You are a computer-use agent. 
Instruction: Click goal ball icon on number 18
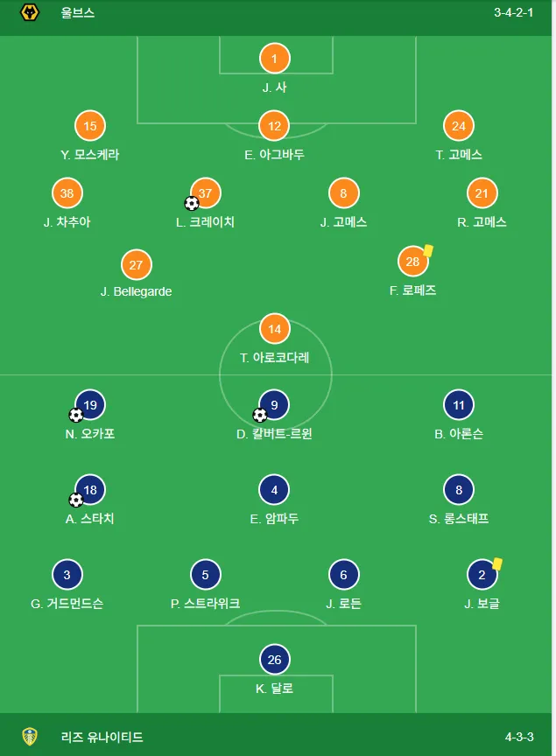coord(76,500)
